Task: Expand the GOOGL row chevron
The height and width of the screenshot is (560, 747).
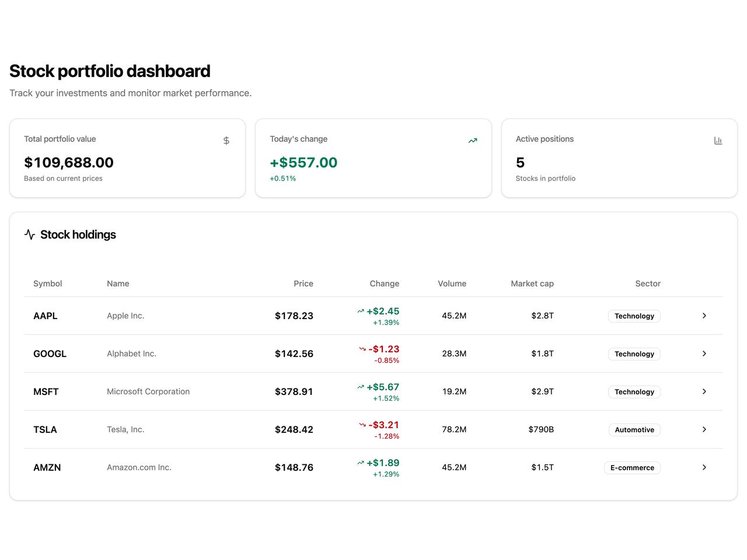Action: click(x=704, y=353)
